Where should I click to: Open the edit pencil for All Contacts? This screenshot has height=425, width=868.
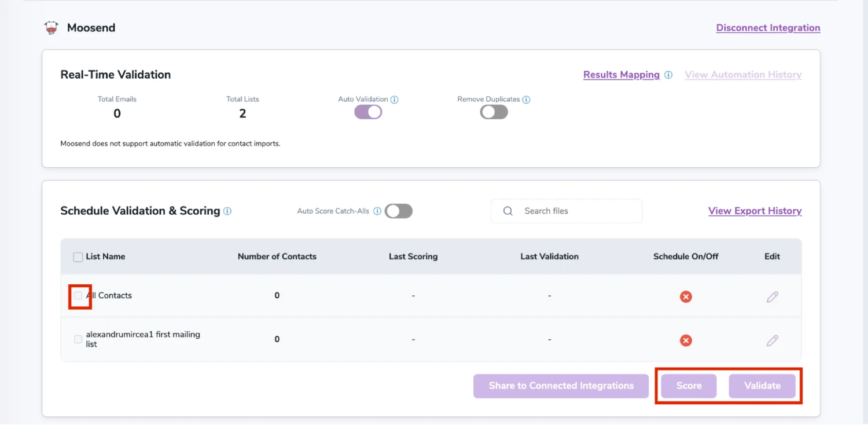point(772,296)
